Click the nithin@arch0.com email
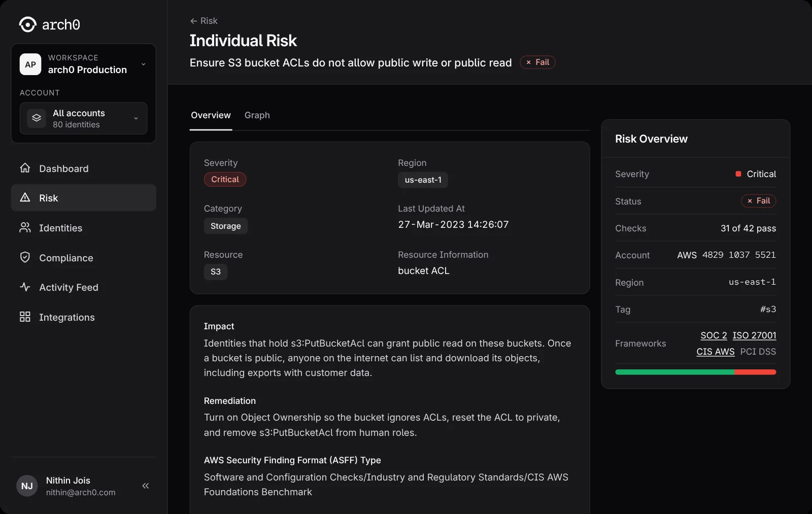The image size is (812, 514). click(81, 493)
